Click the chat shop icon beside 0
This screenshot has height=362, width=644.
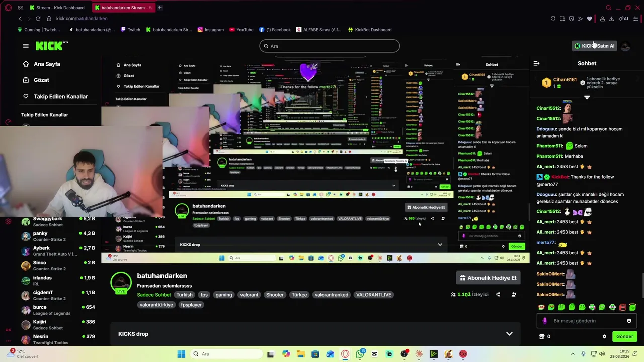[x=542, y=337]
